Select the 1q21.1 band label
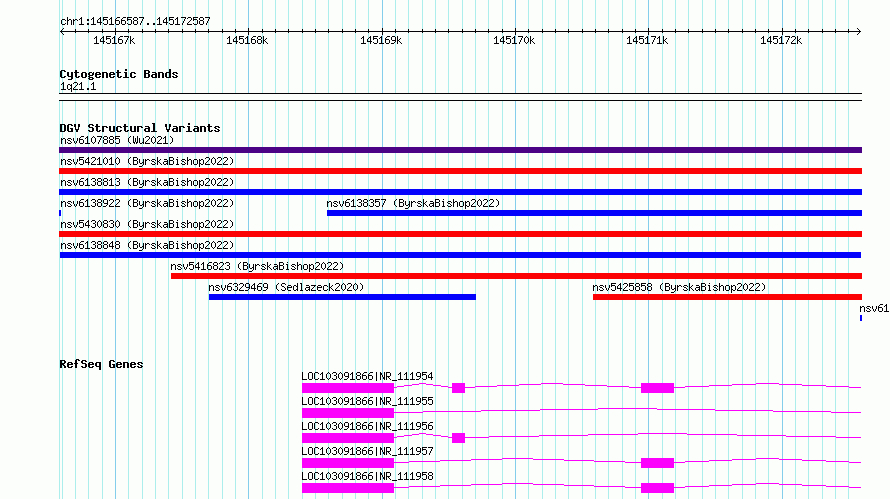The image size is (890, 499). click(78, 86)
